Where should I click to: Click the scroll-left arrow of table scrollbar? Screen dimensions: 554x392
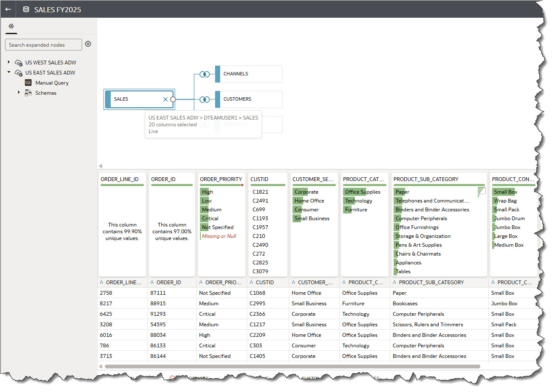101,366
